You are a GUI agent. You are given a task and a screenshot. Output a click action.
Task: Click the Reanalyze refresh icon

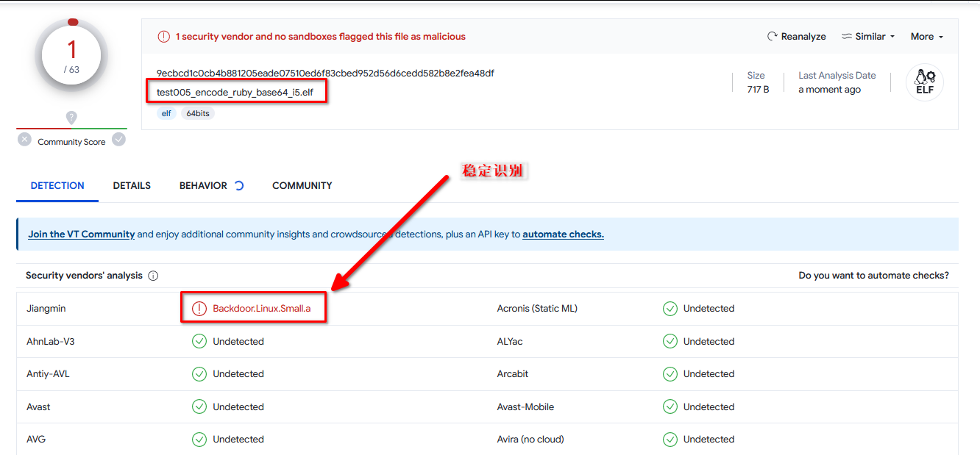coord(772,37)
